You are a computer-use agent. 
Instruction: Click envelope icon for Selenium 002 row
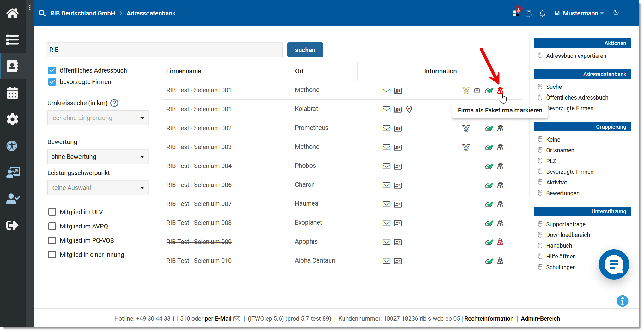[x=386, y=128]
